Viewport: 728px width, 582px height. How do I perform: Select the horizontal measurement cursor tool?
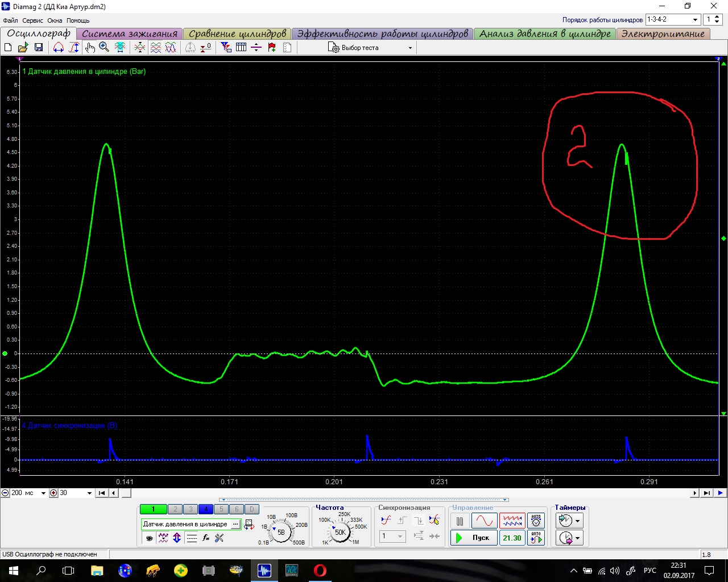coord(59,48)
